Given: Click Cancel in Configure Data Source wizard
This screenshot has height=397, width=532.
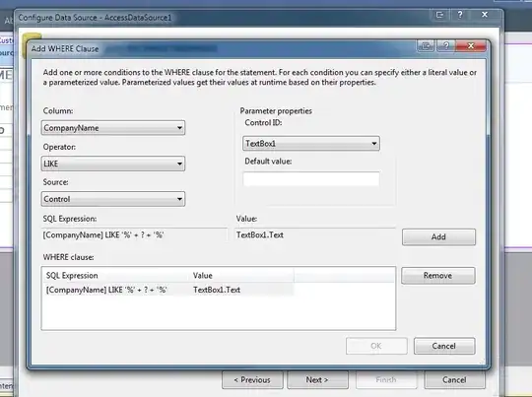Looking at the screenshot, I should 454,379.
